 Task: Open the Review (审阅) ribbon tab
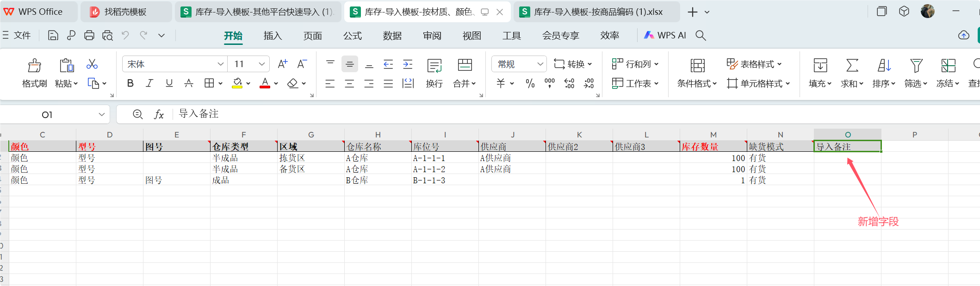[x=432, y=36]
